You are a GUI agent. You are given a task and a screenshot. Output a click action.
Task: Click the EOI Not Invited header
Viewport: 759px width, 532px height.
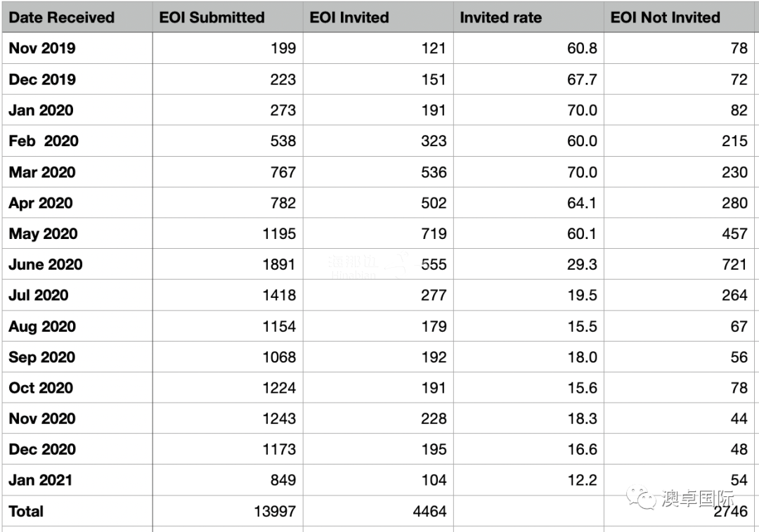point(665,18)
